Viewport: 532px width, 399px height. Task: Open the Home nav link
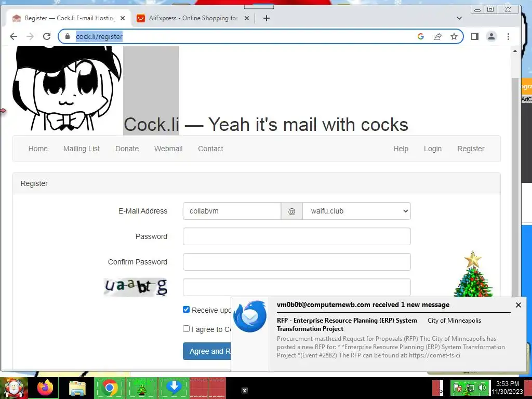click(38, 149)
